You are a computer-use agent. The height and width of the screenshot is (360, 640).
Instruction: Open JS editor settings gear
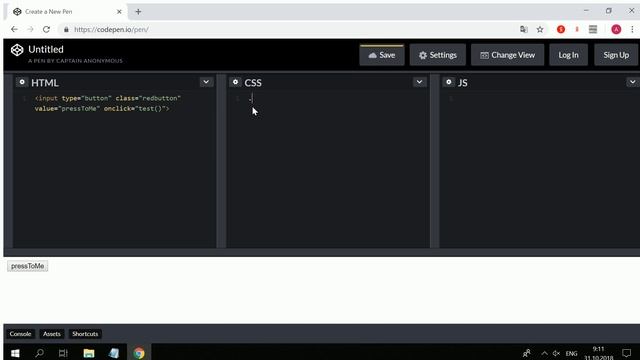(449, 82)
